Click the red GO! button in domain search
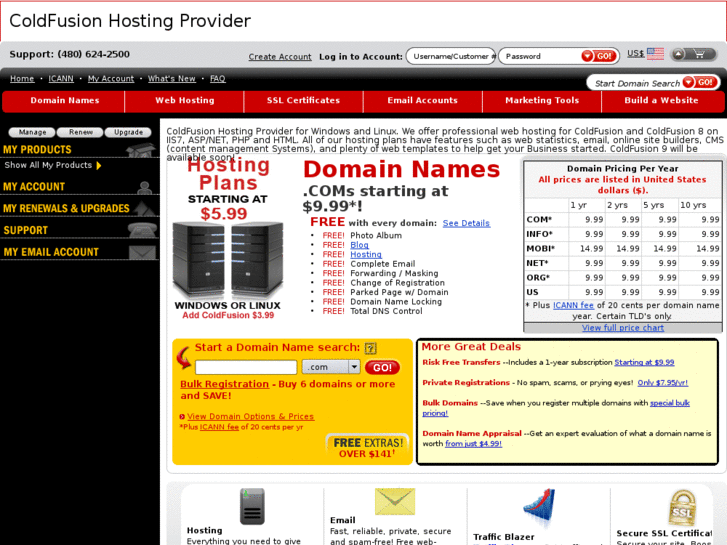 [382, 367]
